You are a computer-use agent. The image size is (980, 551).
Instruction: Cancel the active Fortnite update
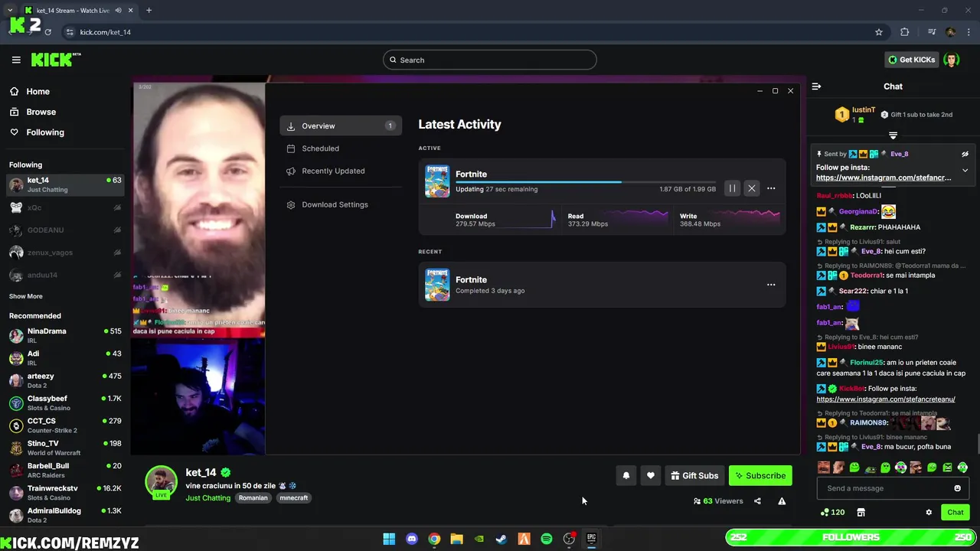click(751, 188)
